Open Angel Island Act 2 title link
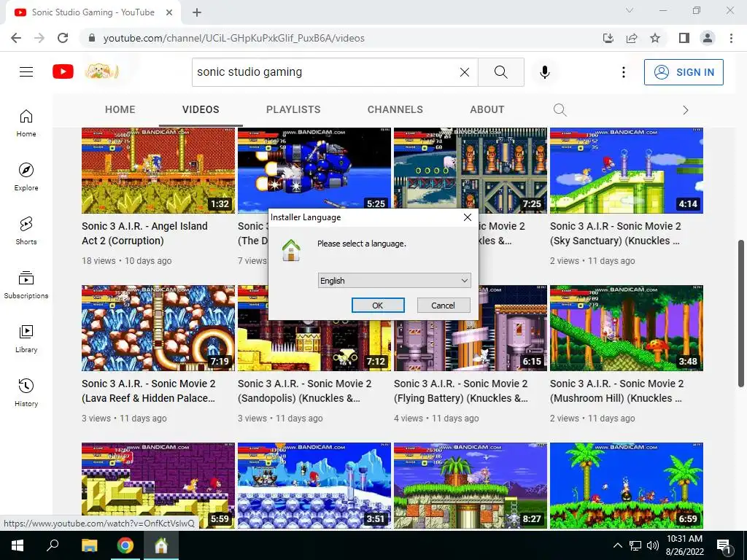 click(144, 233)
